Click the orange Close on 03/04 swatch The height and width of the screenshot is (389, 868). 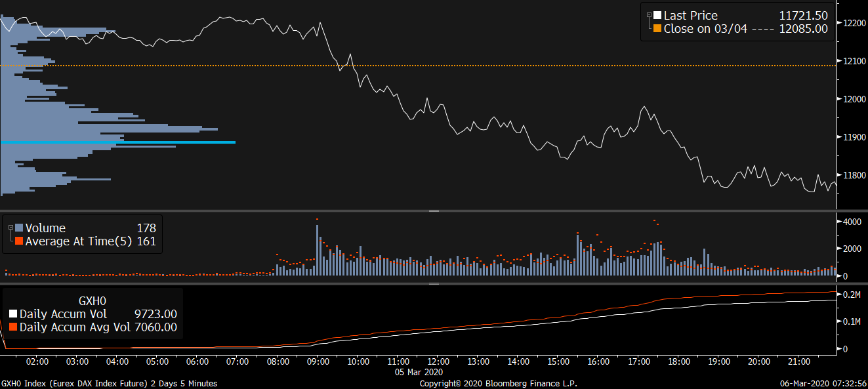point(657,28)
